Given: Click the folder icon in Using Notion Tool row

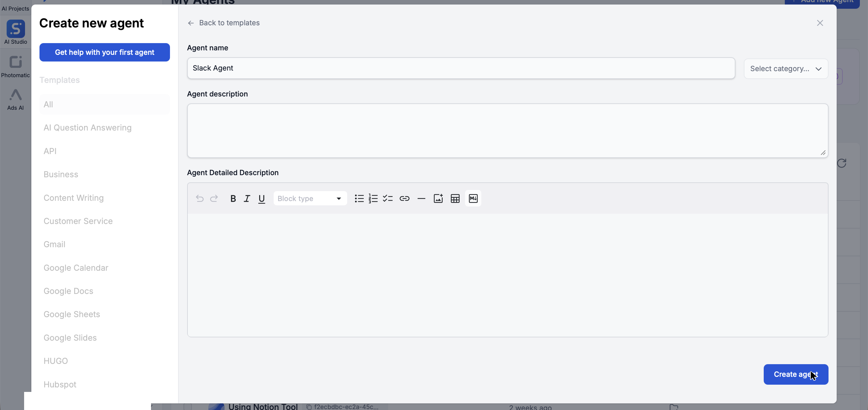Looking at the screenshot, I should [x=674, y=407].
